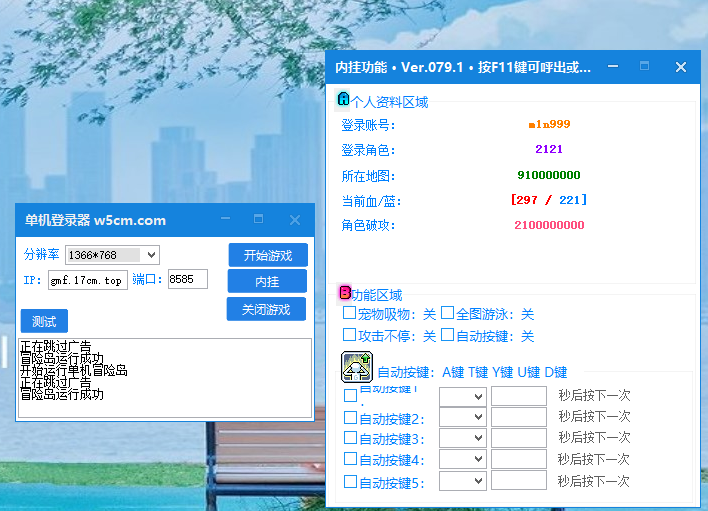The width and height of the screenshot is (708, 511).
Task: Click log line 开始运行单机冒险岛
Action: click(74, 371)
